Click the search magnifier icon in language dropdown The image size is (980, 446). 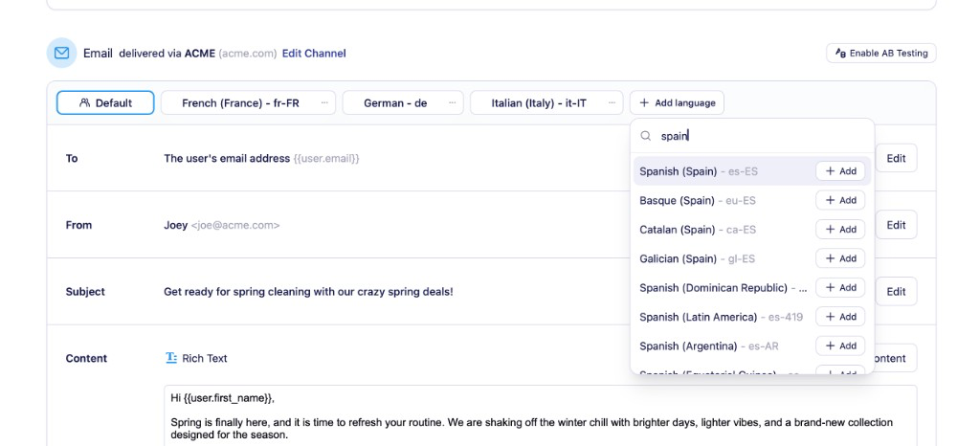tap(646, 136)
